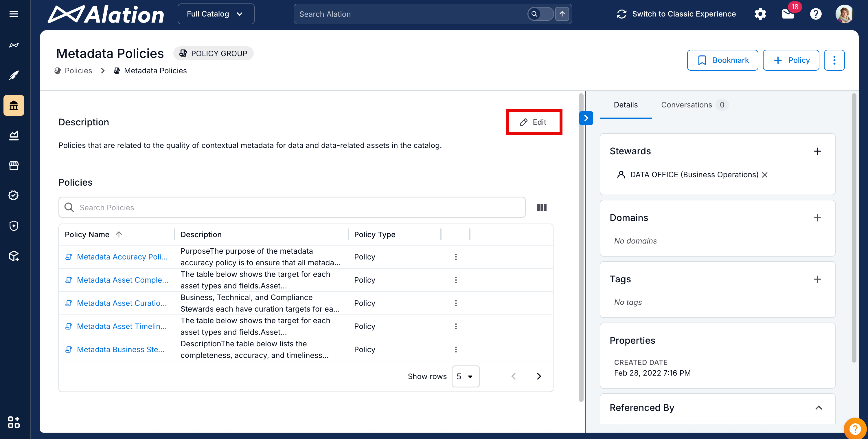Open the compose feather-pen sidebar icon
The height and width of the screenshot is (439, 868).
[x=14, y=75]
